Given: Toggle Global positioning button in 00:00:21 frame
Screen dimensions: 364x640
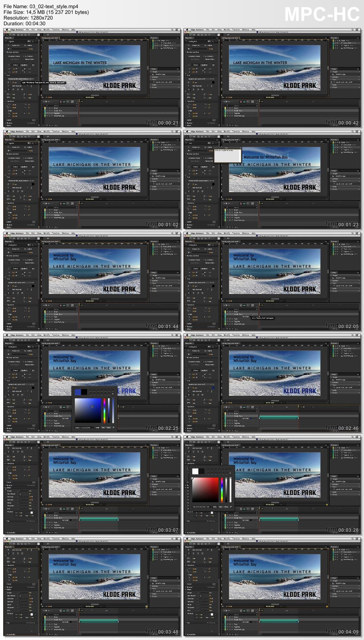Looking at the screenshot, I should click(16, 65).
